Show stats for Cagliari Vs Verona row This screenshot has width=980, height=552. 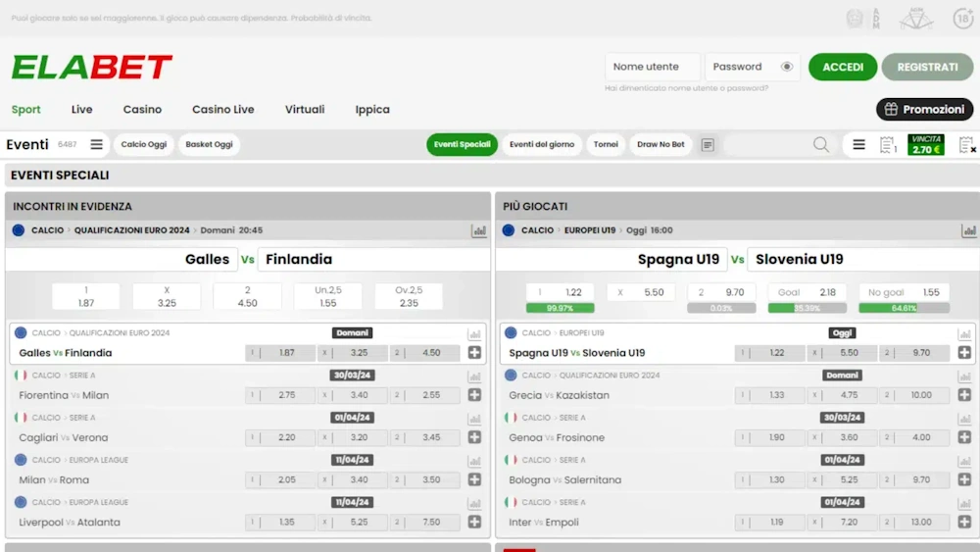474,419
